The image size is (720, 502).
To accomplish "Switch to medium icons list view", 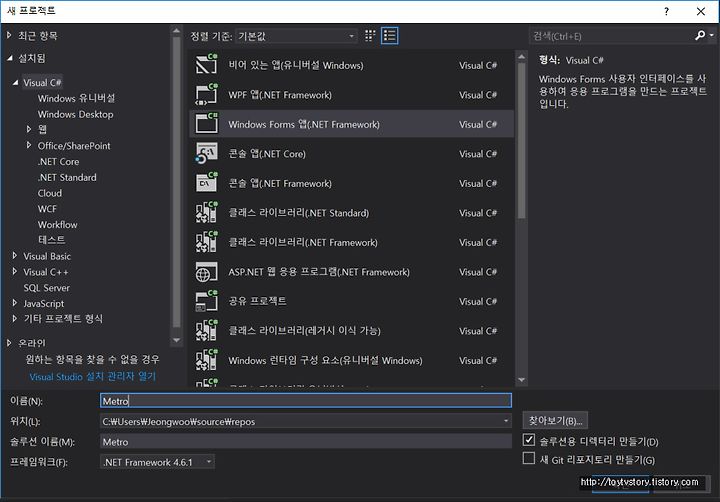I will (390, 36).
